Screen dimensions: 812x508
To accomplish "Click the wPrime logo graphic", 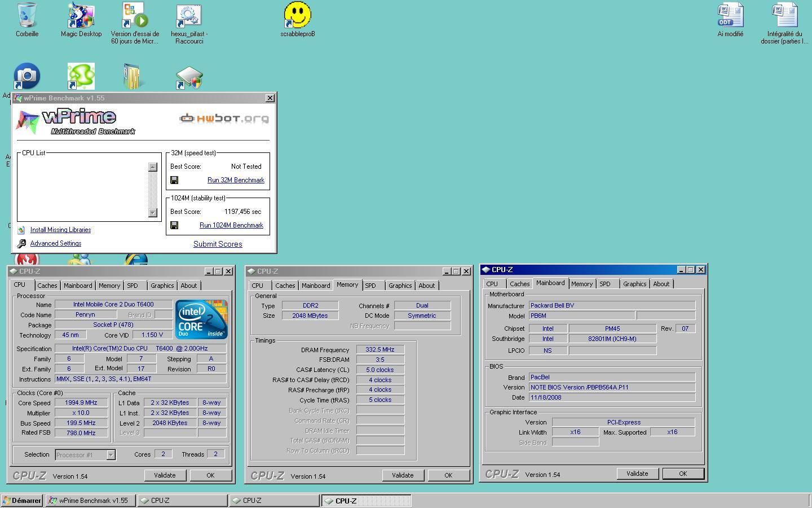I will [x=76, y=121].
